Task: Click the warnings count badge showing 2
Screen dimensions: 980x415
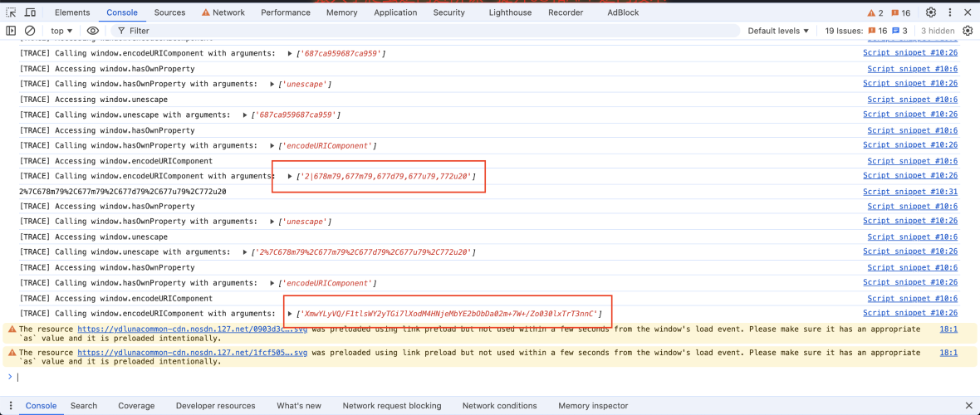Action: tap(875, 12)
